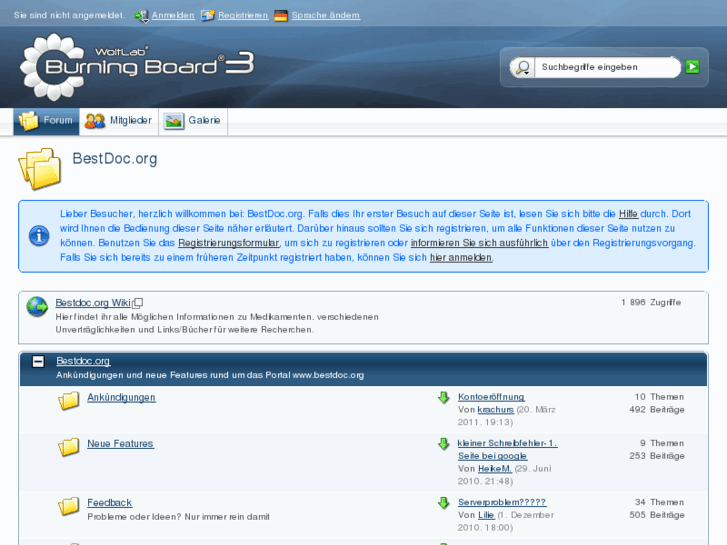Click '253 Beiträge' in Neue Features row
The height and width of the screenshot is (545, 727).
(657, 456)
